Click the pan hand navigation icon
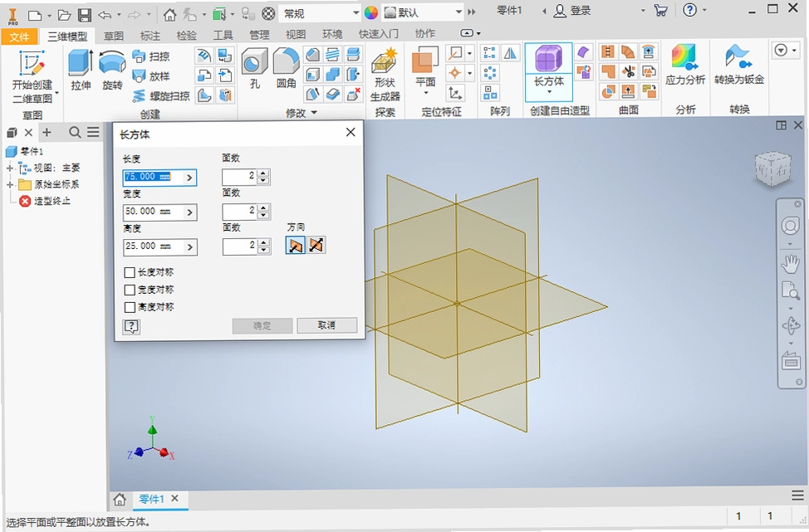This screenshot has height=532, width=809. pyautogui.click(x=791, y=265)
